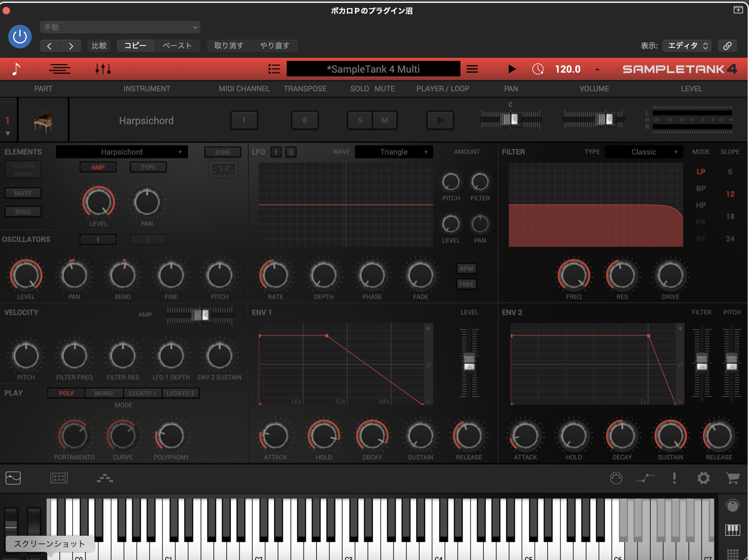Open the shopping cart store icon

click(x=733, y=478)
